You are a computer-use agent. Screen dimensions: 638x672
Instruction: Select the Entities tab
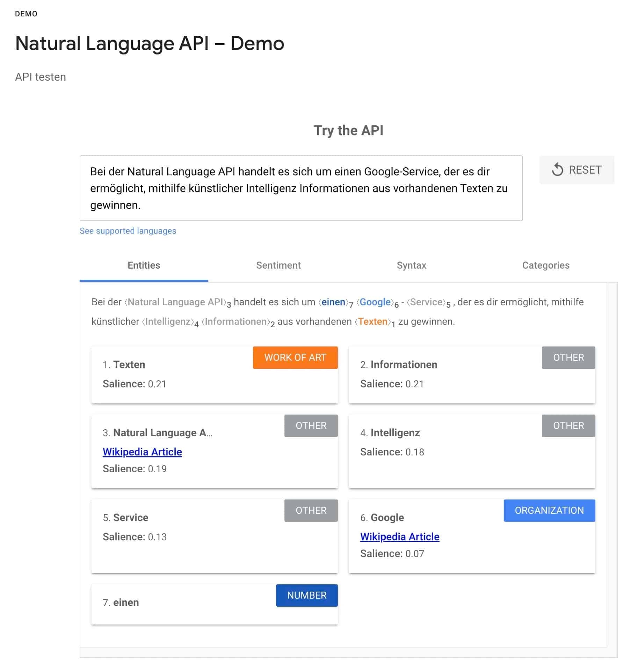143,265
